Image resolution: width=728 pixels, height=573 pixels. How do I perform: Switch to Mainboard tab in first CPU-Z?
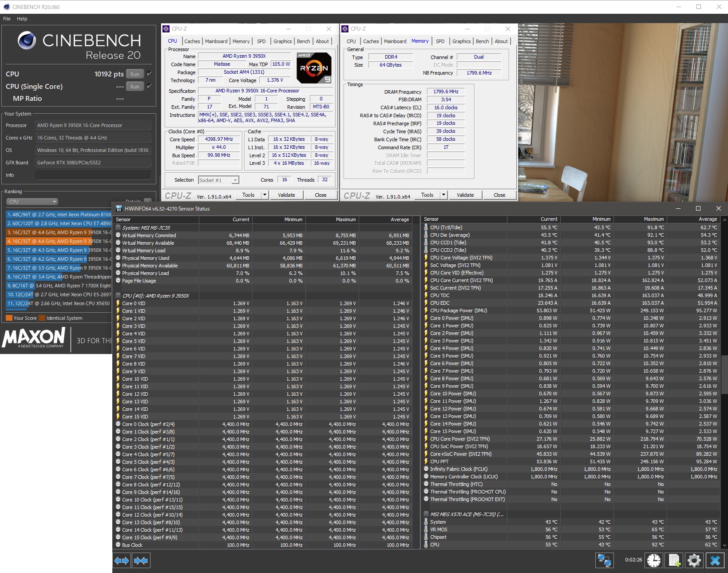click(216, 41)
